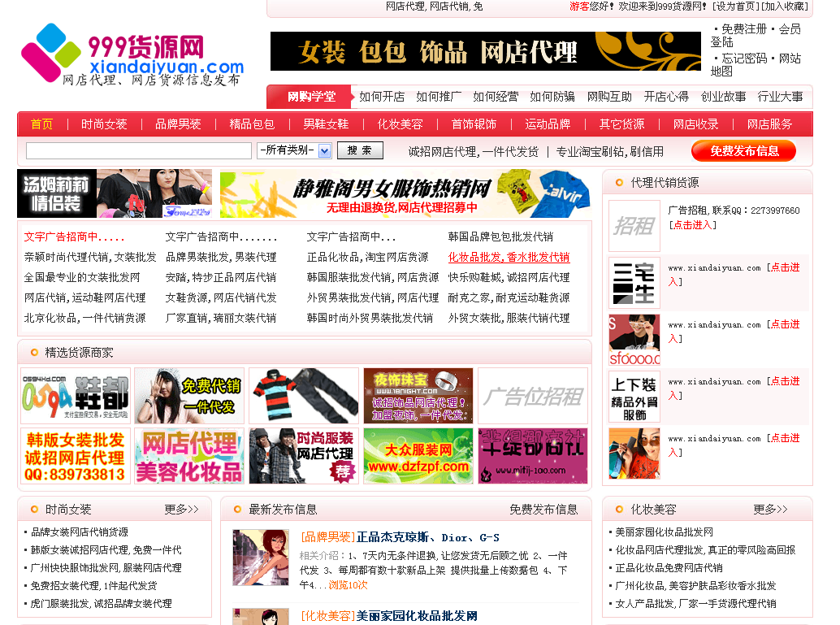Click the 广告位招租 placeholder ad

click(532, 396)
